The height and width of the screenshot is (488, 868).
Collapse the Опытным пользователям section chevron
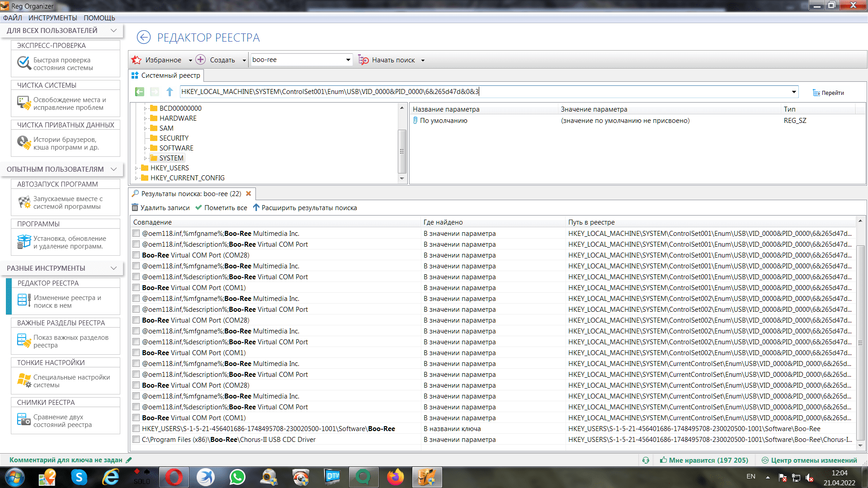click(113, 169)
